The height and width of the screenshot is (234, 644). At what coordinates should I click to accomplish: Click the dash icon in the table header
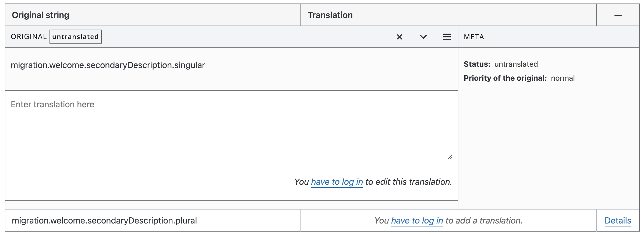point(618,16)
